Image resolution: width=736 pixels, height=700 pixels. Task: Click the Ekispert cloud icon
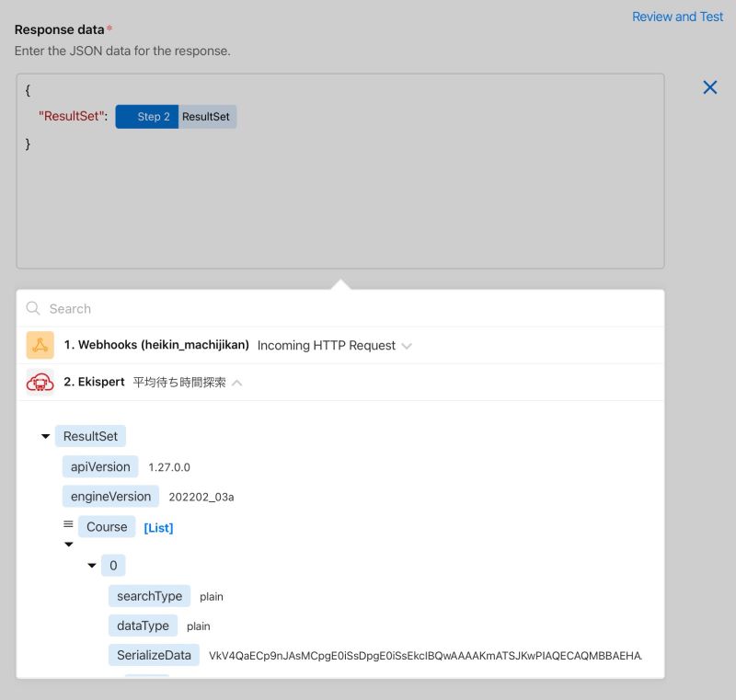pyautogui.click(x=40, y=383)
